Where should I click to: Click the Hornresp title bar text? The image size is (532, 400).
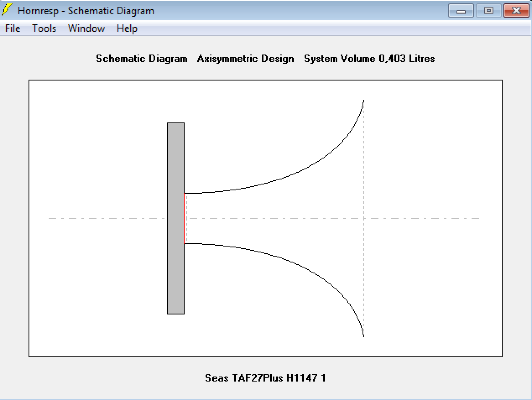pyautogui.click(x=86, y=11)
